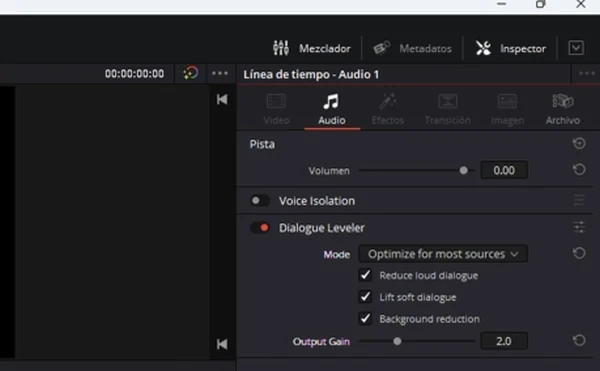Open the Archivo inspector tab
This screenshot has height=371, width=600.
(x=562, y=109)
